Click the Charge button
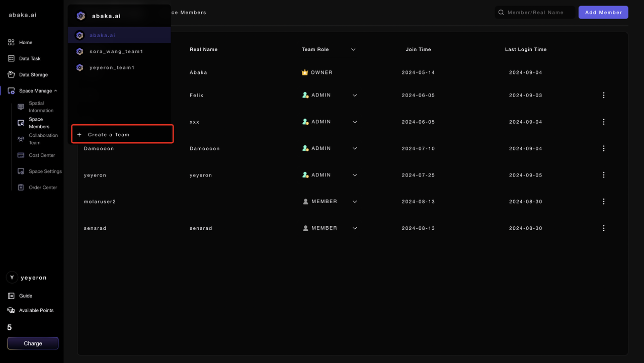Image resolution: width=644 pixels, height=363 pixels. pyautogui.click(x=33, y=343)
